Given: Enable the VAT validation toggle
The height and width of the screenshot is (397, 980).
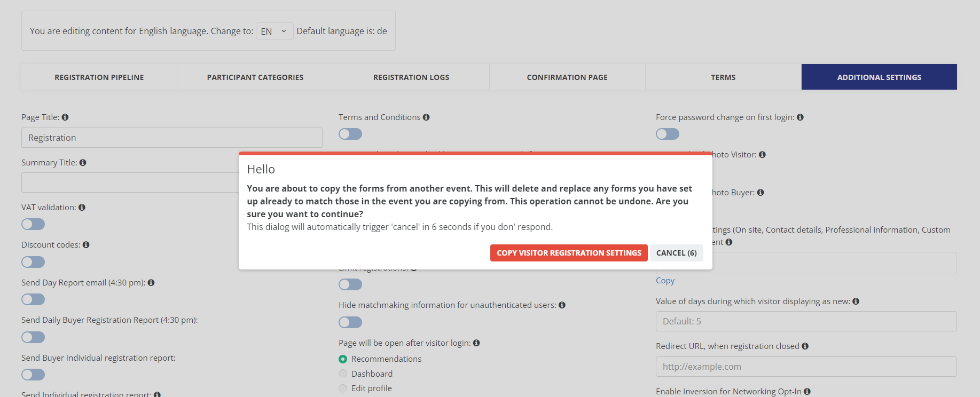Looking at the screenshot, I should click(33, 225).
